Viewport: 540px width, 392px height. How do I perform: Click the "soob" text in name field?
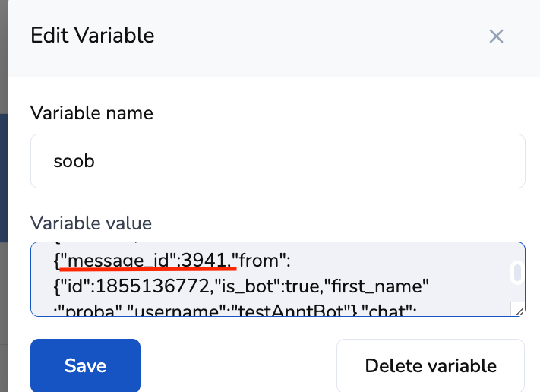coord(74,161)
